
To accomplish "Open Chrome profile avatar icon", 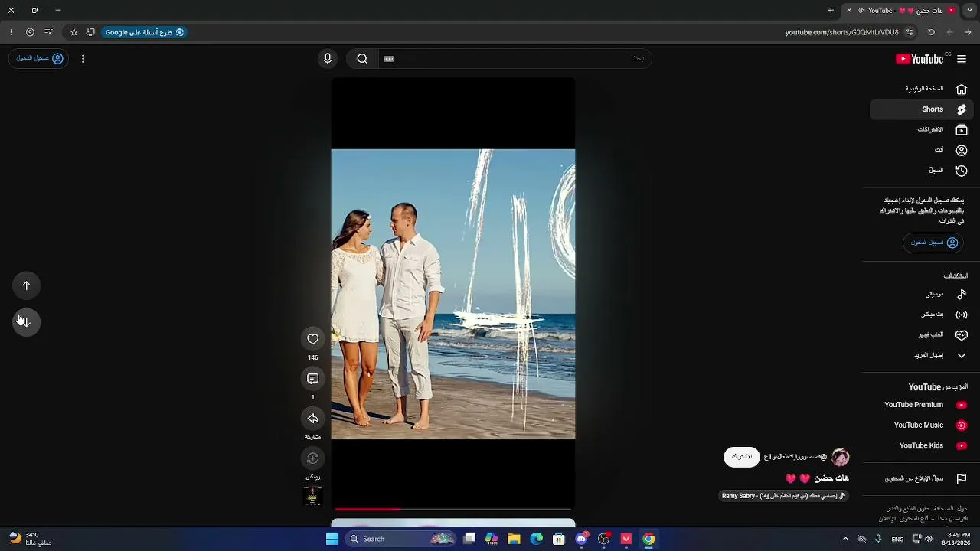I will pos(30,32).
